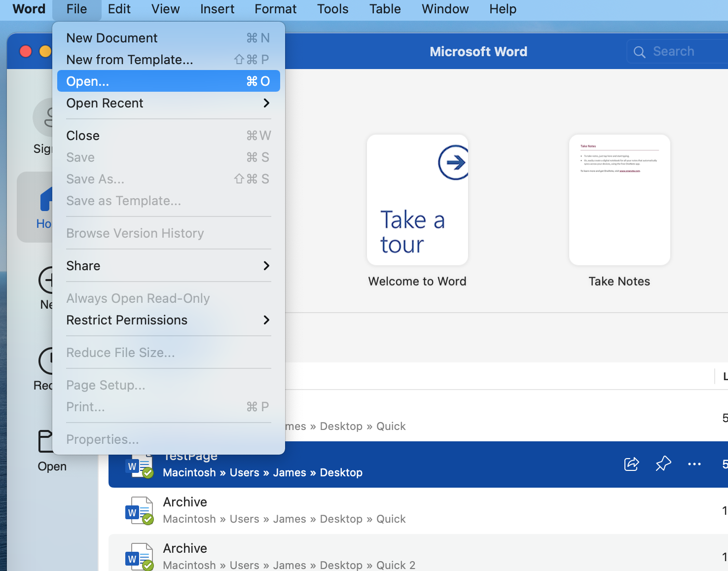Select the highlighted Open... menu item
This screenshot has height=571, width=728.
[x=169, y=81]
